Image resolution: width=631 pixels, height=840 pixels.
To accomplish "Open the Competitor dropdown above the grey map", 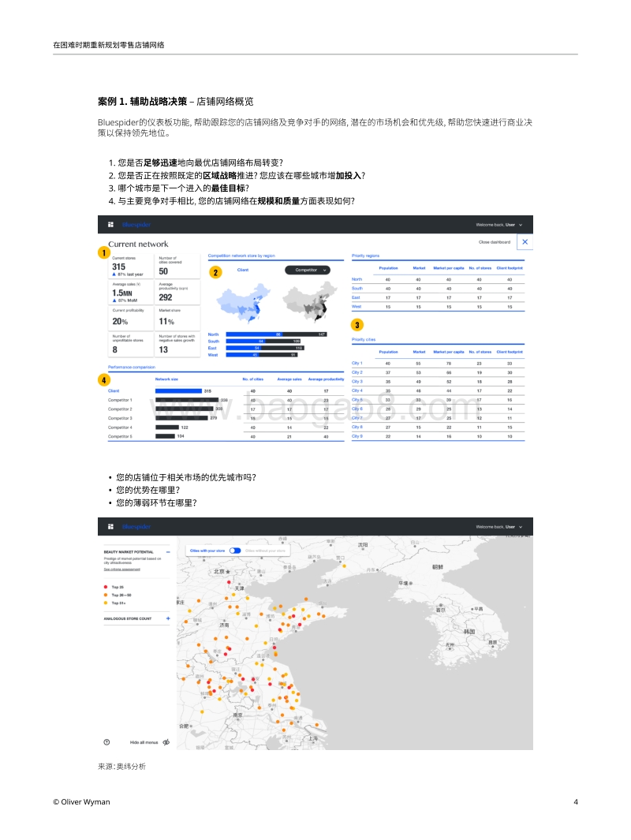I will (x=308, y=270).
